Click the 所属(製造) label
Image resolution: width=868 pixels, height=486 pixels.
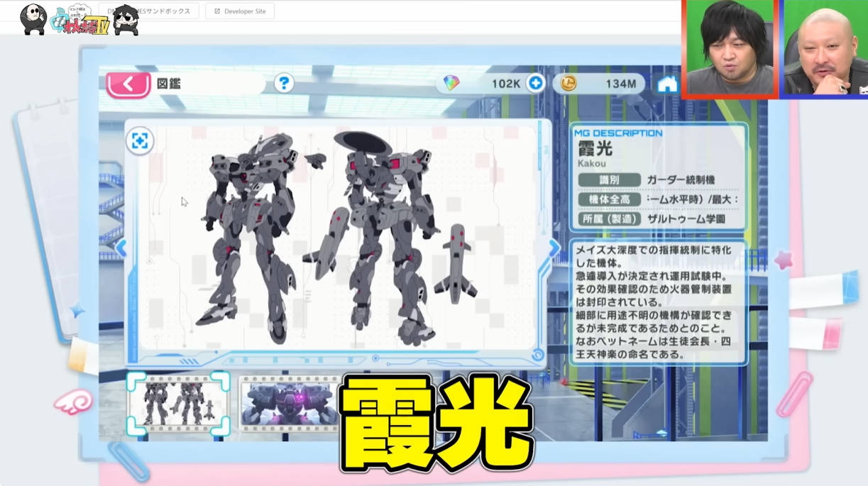tap(610, 219)
